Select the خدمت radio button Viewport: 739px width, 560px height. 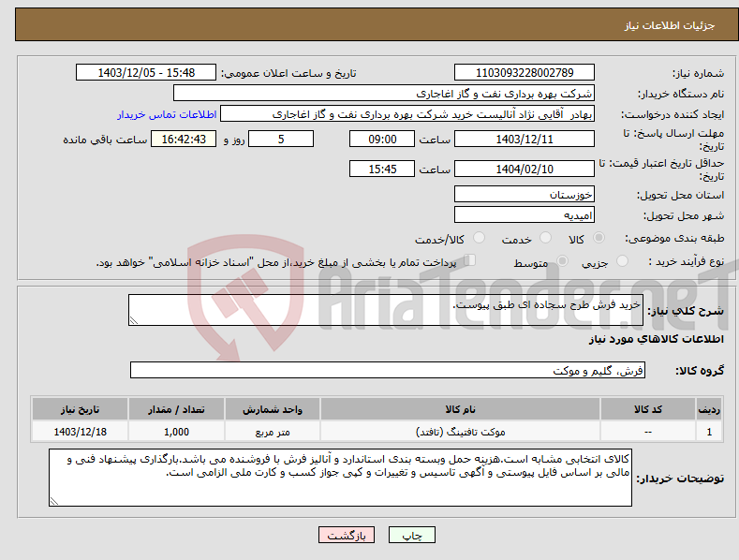pyautogui.click(x=545, y=238)
